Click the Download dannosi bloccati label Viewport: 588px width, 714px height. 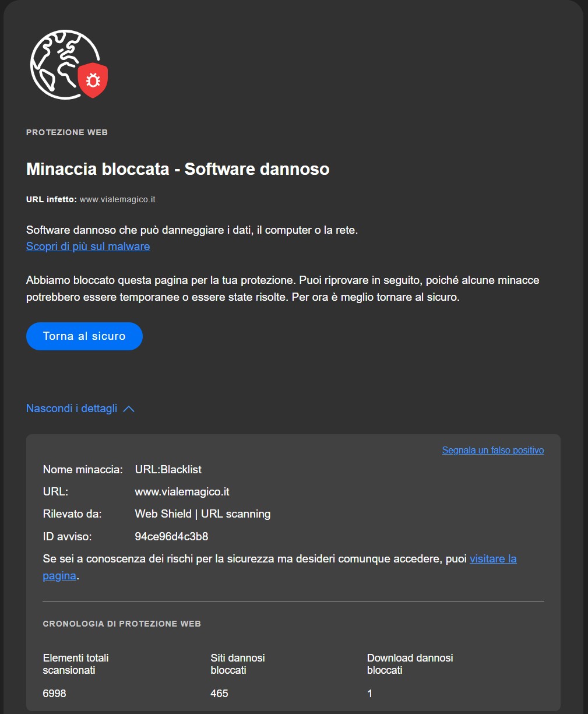[410, 664]
